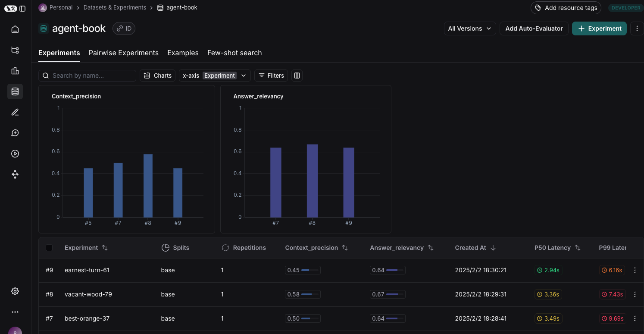Click the 2.94s P50 latency badge
The width and height of the screenshot is (644, 334).
548,270
